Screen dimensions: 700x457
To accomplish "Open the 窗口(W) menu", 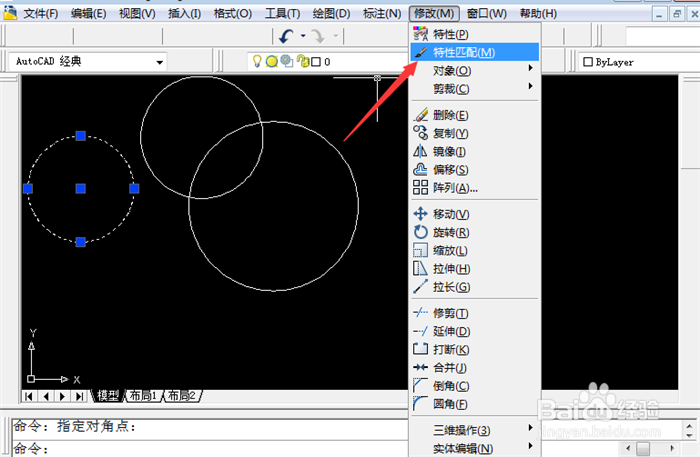I will coord(487,14).
